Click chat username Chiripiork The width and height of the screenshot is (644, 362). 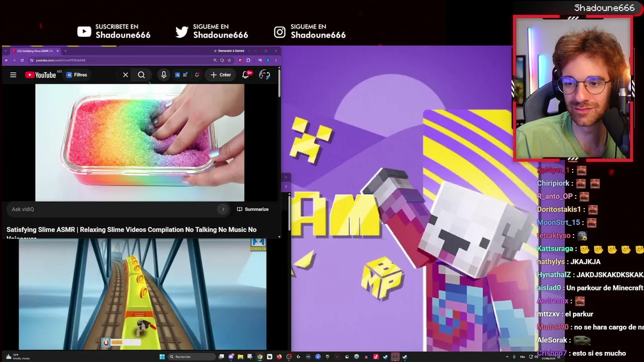click(x=553, y=184)
